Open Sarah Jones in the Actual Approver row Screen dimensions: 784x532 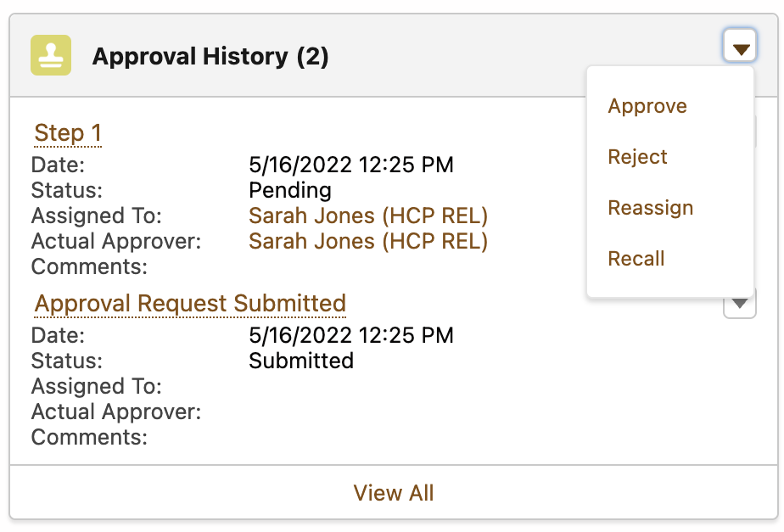coord(368,241)
